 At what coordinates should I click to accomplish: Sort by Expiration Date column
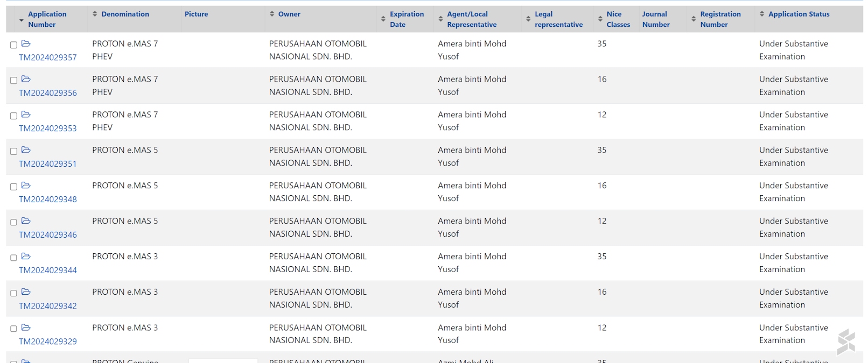[x=383, y=19]
